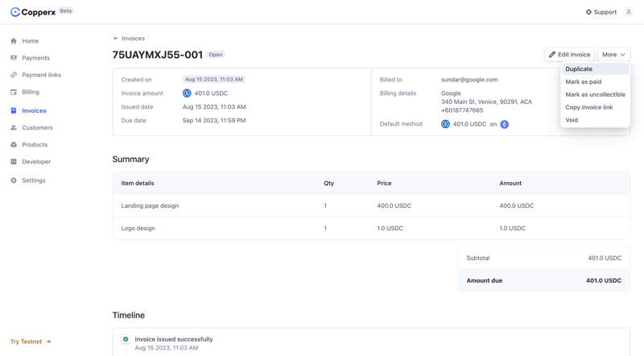Click the Ethereum network icon
The height and width of the screenshot is (356, 644).
(x=505, y=124)
